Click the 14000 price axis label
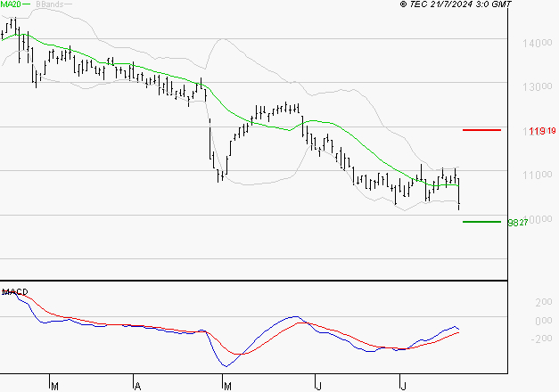The height and width of the screenshot is (392, 559). 538,44
